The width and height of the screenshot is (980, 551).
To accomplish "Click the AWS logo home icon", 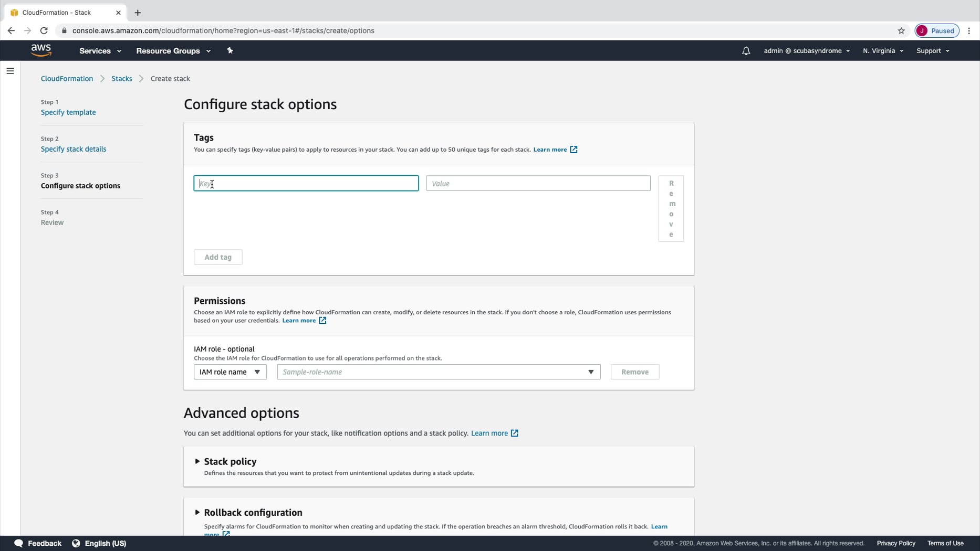I will click(41, 50).
